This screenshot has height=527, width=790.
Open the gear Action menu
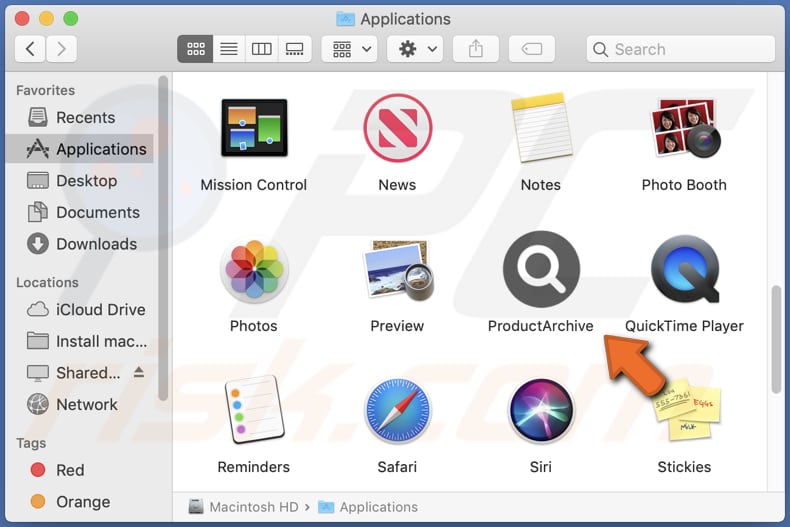point(415,49)
